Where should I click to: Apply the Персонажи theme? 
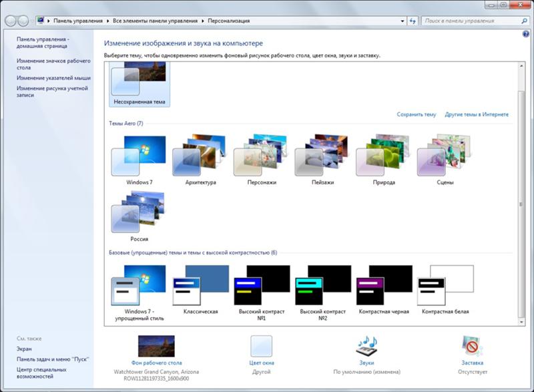262,160
